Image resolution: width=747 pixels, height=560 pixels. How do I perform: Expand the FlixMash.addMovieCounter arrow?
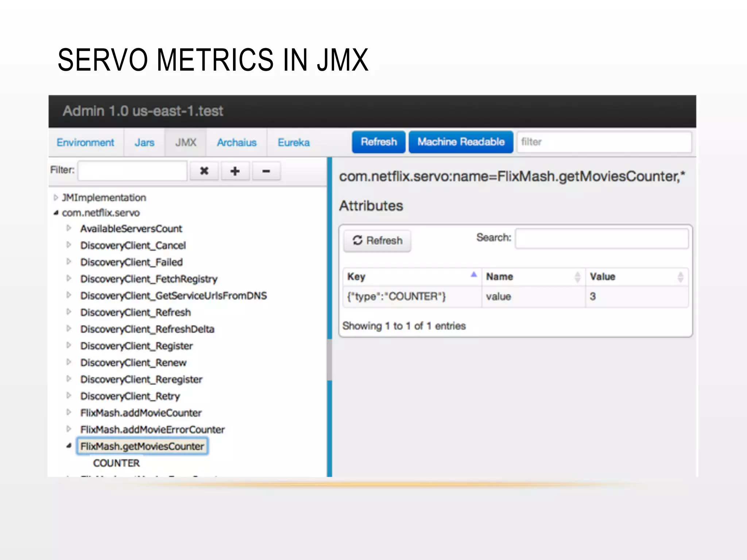pos(69,412)
